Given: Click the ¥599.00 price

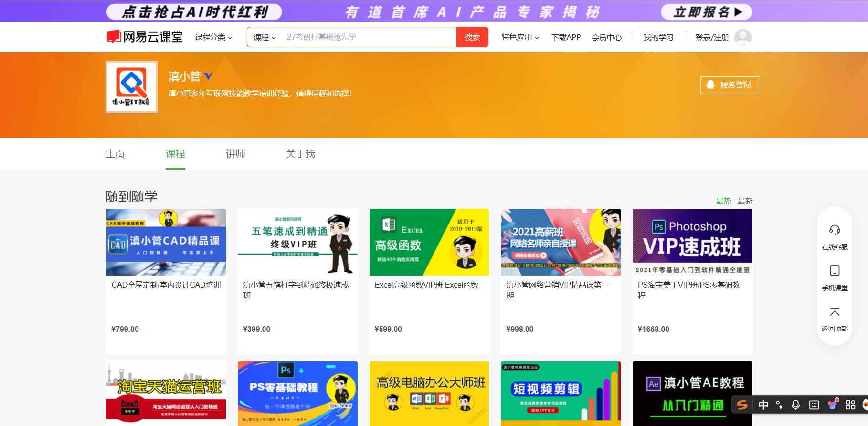Looking at the screenshot, I should [388, 329].
